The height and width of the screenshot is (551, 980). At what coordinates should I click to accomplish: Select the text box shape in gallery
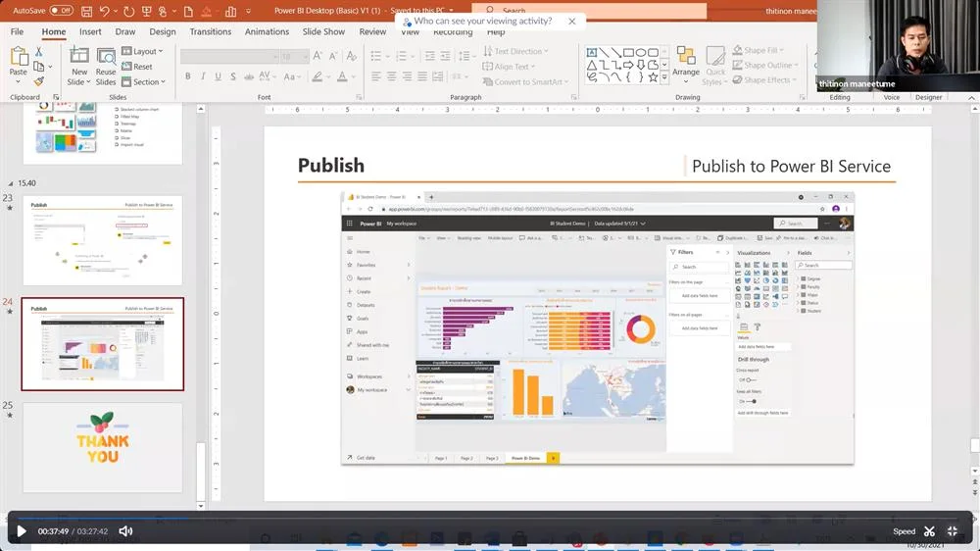[x=591, y=53]
